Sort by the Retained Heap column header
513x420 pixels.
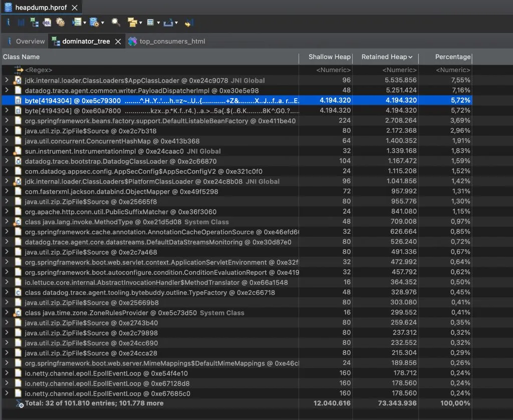click(x=384, y=57)
